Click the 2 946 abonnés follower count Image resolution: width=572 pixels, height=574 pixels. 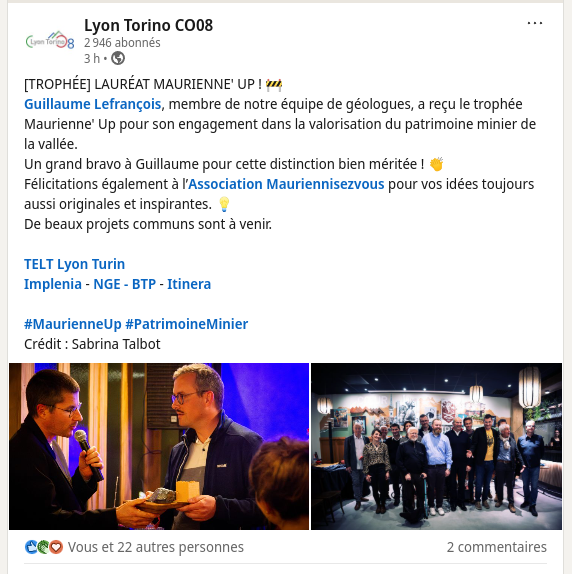coord(122,43)
